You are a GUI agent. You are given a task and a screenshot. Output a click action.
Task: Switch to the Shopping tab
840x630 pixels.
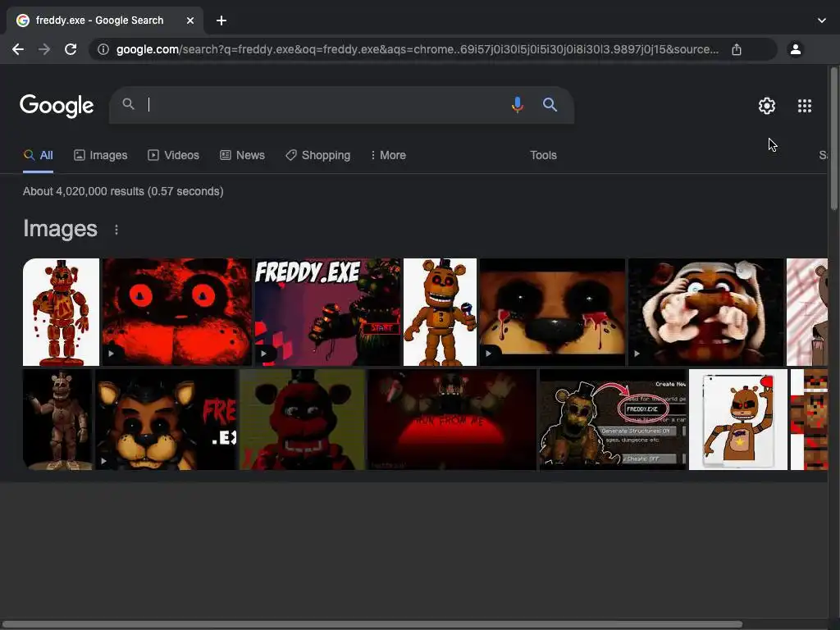[318, 155]
